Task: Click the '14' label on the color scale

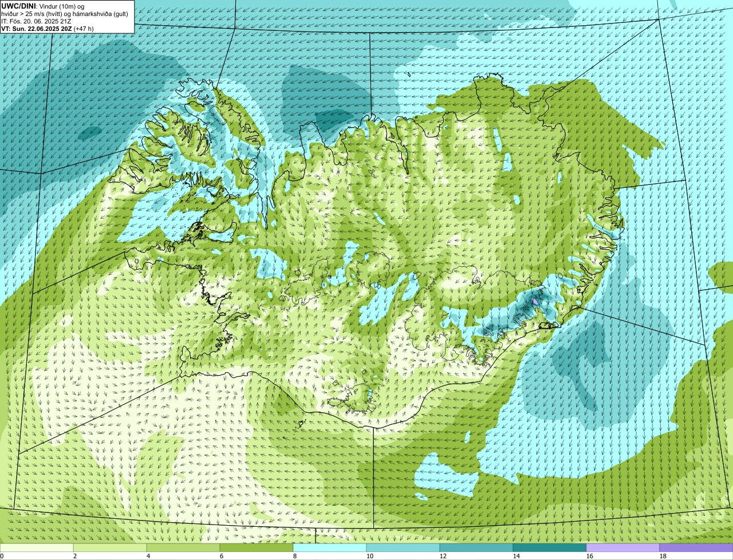Action: (x=517, y=556)
